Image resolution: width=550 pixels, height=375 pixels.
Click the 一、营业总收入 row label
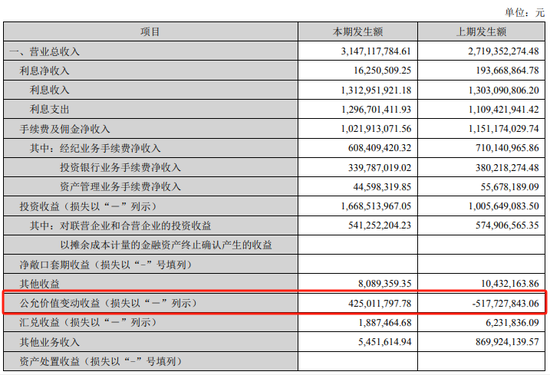click(x=45, y=52)
